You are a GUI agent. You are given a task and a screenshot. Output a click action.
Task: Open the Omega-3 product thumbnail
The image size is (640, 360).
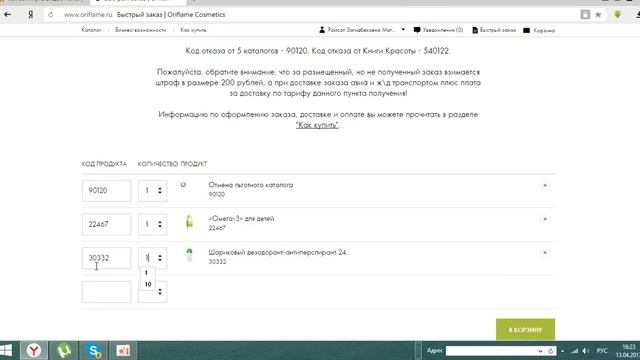click(189, 221)
